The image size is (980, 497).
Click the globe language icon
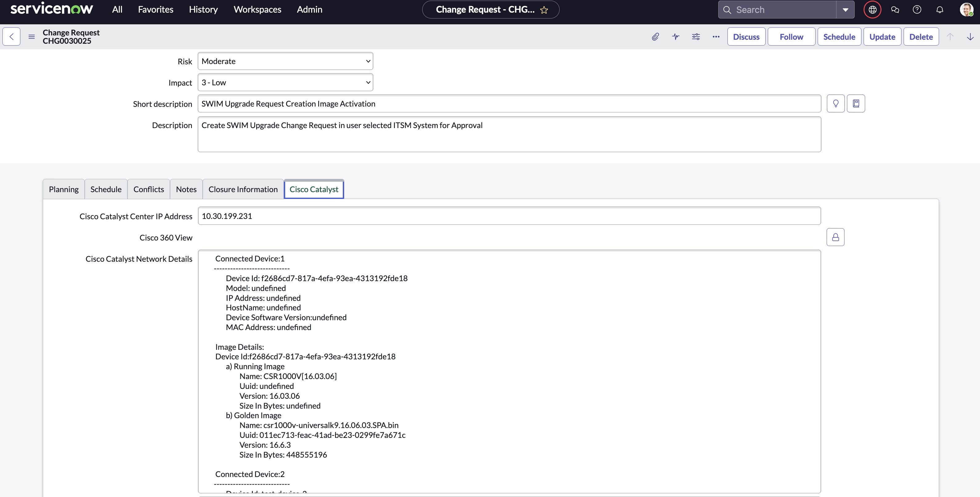coord(872,10)
